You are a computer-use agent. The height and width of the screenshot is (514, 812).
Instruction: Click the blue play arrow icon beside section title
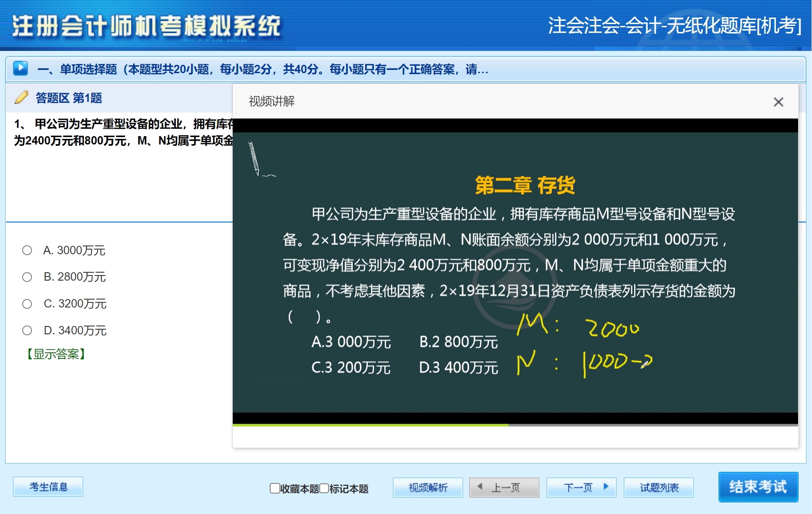[20, 69]
